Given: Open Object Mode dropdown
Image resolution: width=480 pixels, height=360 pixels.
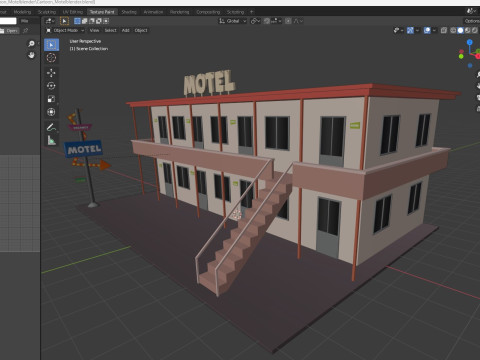Looking at the screenshot, I should (x=65, y=30).
